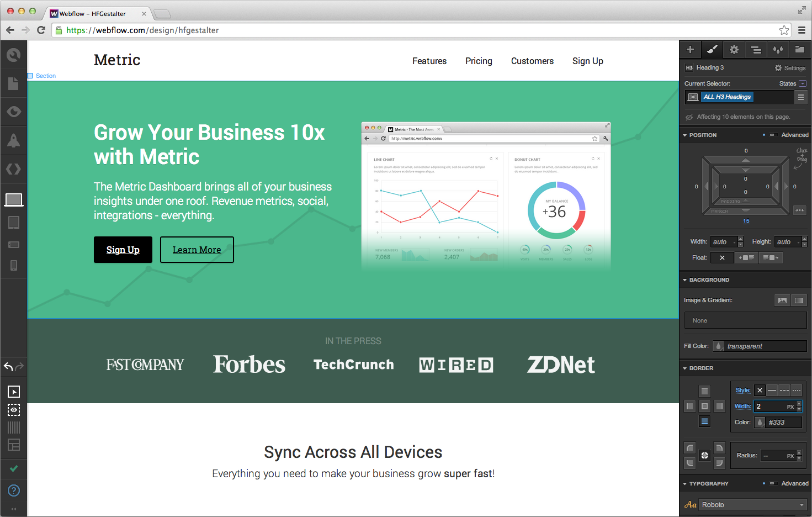Open the Navigator tree tab
The height and width of the screenshot is (517, 812).
[x=756, y=49]
